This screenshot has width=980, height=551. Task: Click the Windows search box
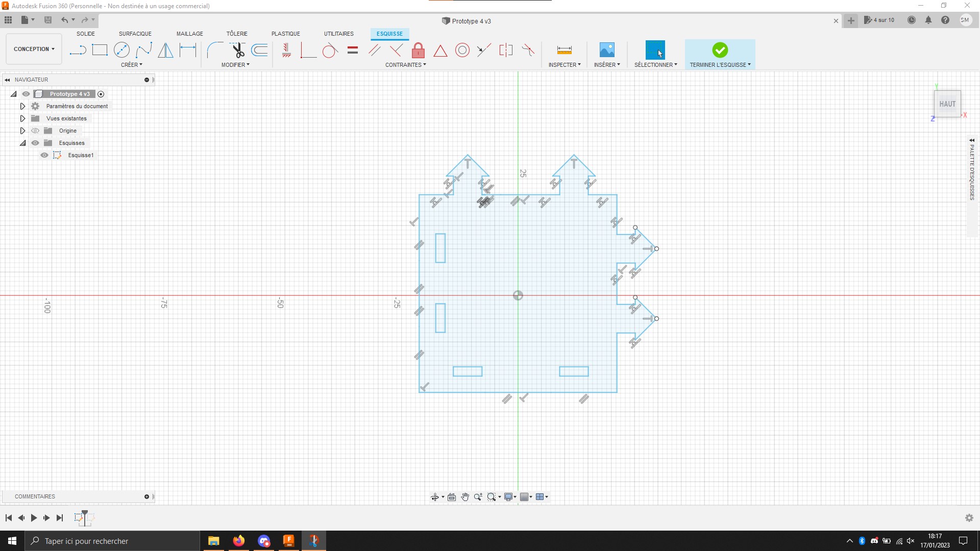[112, 541]
